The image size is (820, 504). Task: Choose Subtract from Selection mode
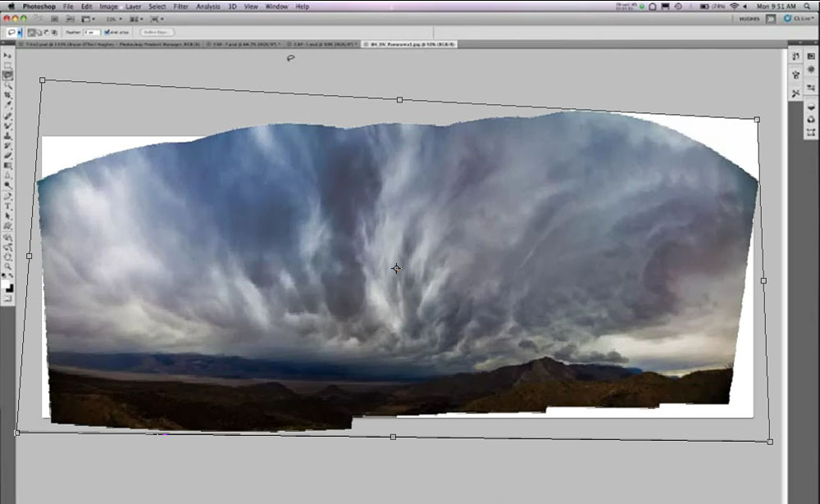pyautogui.click(x=46, y=32)
